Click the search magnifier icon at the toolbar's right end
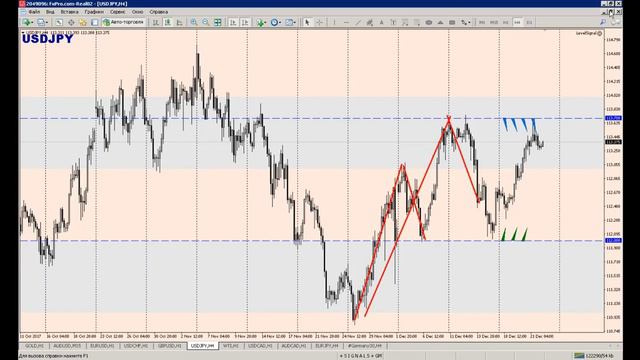 pyautogui.click(x=603, y=22)
